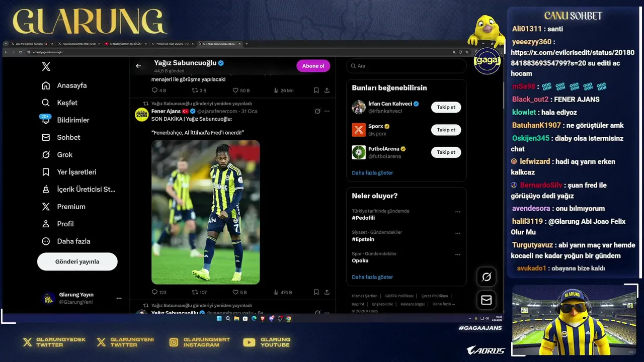This screenshot has width=644, height=362.
Task: Open Anasayfa home page
Action: 64,85
